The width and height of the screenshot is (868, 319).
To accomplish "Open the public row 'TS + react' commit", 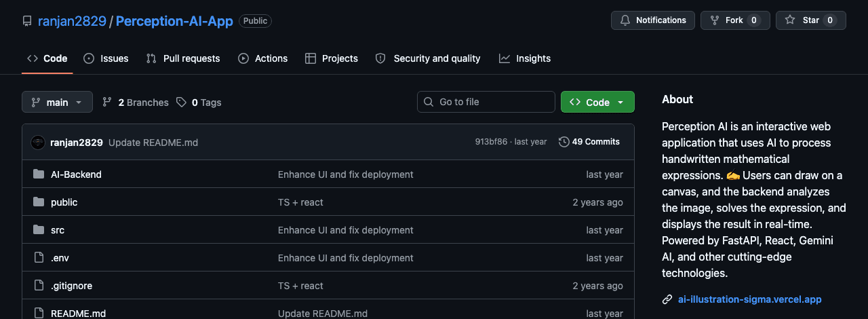I will 300,202.
